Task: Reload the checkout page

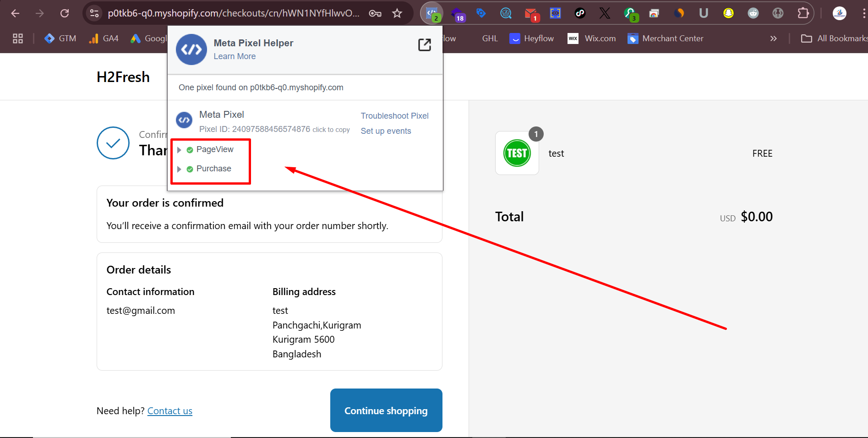Action: pos(65,13)
